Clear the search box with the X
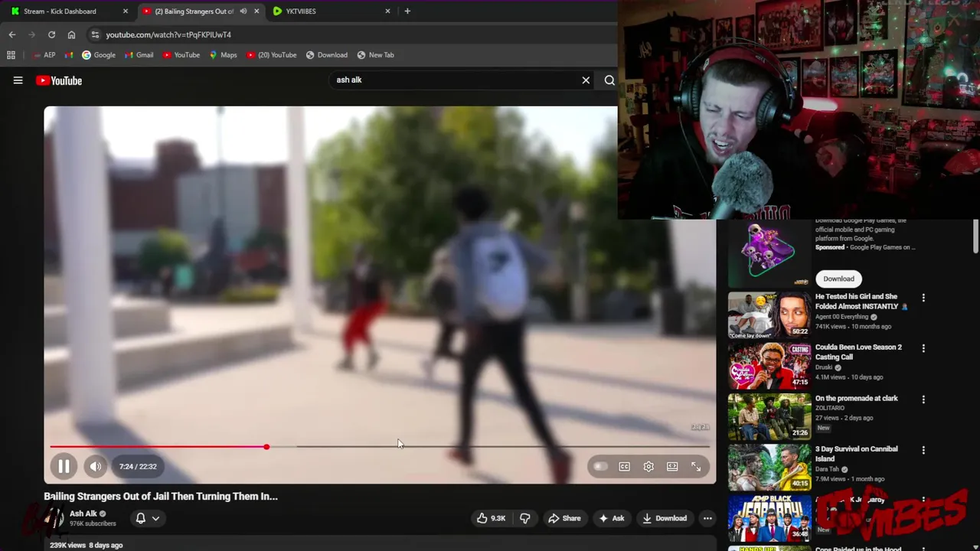980x551 pixels. click(x=586, y=80)
